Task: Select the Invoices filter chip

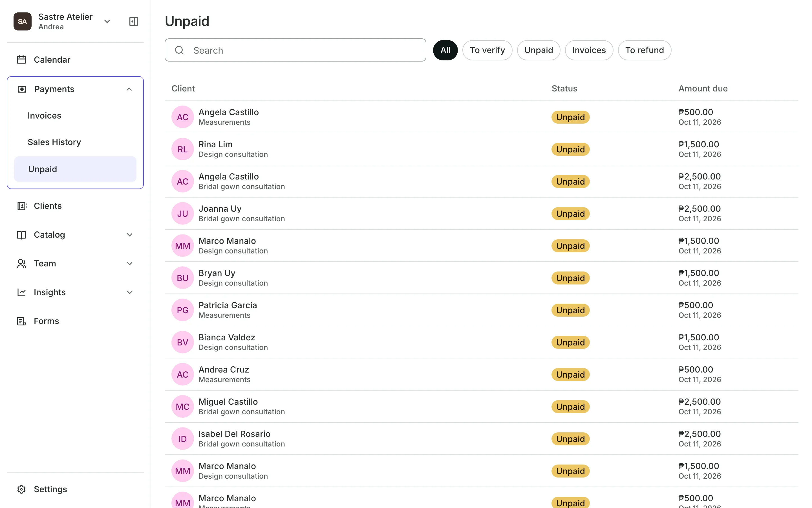Action: click(589, 50)
